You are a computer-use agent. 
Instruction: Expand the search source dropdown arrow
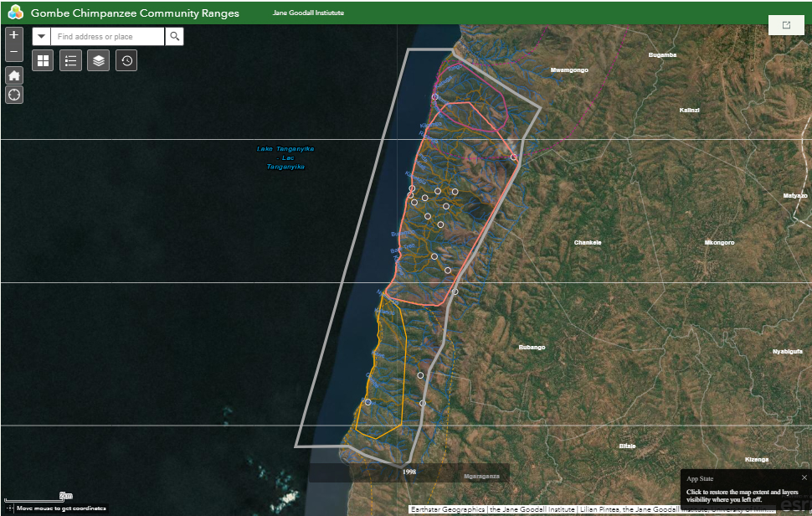click(x=41, y=36)
